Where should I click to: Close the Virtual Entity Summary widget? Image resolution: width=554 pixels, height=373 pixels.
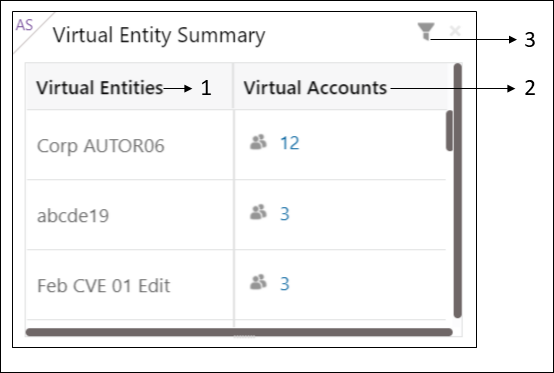tap(455, 31)
